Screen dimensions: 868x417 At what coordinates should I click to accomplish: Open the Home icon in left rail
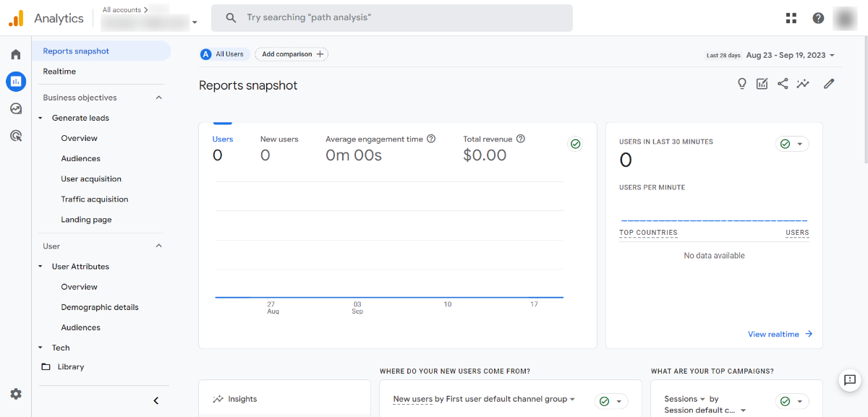[x=15, y=54]
